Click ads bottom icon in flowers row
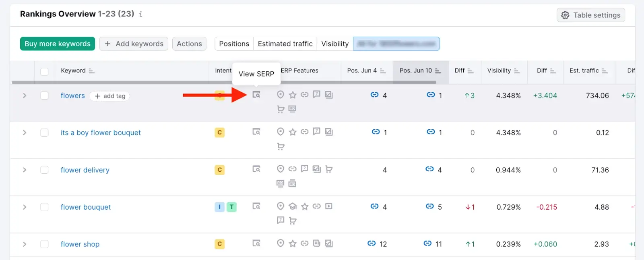Viewport: 644px width, 260px height. (x=293, y=109)
